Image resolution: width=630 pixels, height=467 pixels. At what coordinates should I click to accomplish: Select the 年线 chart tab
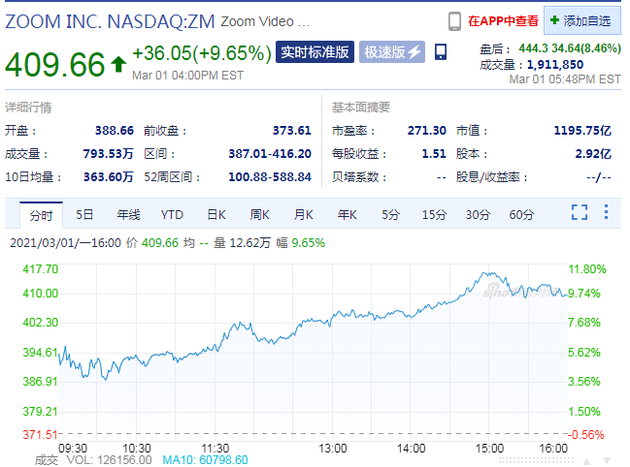pos(129,215)
